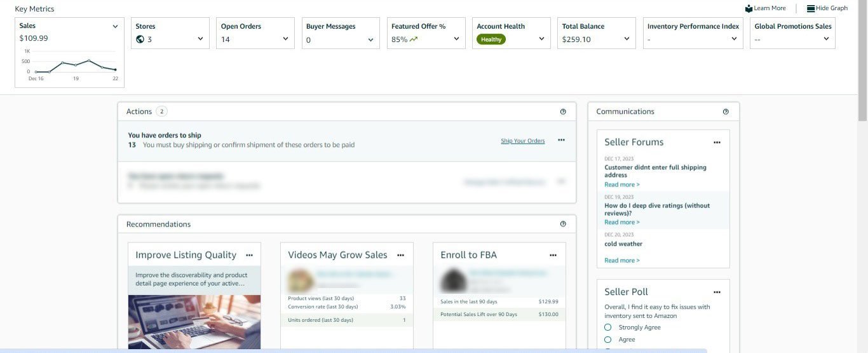Expand the Featured Offer % dropdown
This screenshot has width=868, height=353.
pos(456,39)
